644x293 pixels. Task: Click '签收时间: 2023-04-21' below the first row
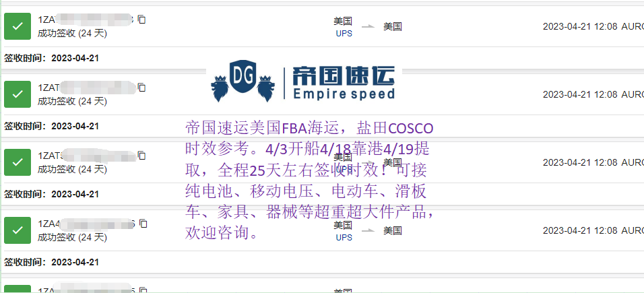[x=51, y=58]
